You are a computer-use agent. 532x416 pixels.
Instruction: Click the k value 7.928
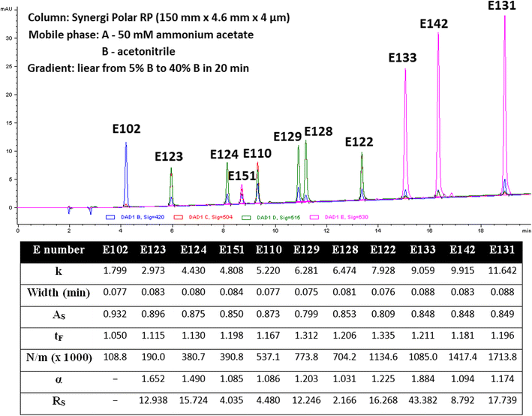(383, 270)
